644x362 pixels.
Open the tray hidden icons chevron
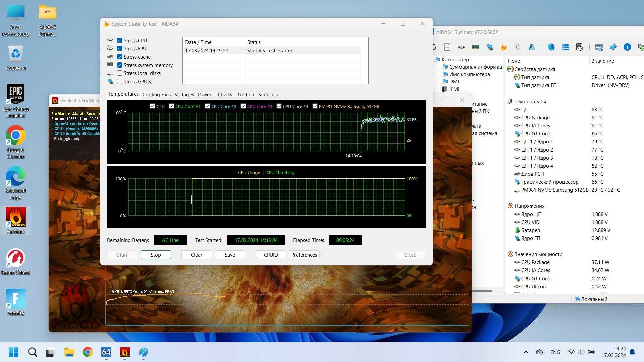pyautogui.click(x=526, y=352)
